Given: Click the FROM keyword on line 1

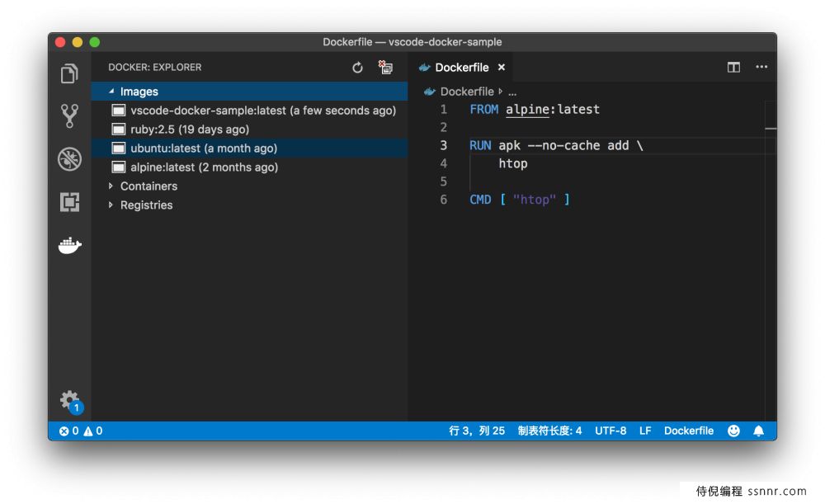Looking at the screenshot, I should [x=483, y=110].
